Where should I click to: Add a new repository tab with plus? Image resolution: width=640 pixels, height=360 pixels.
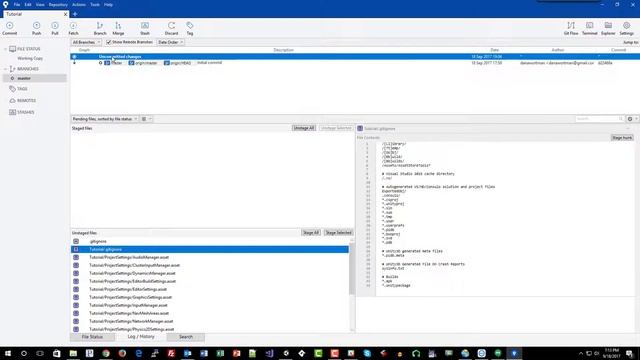[75, 14]
